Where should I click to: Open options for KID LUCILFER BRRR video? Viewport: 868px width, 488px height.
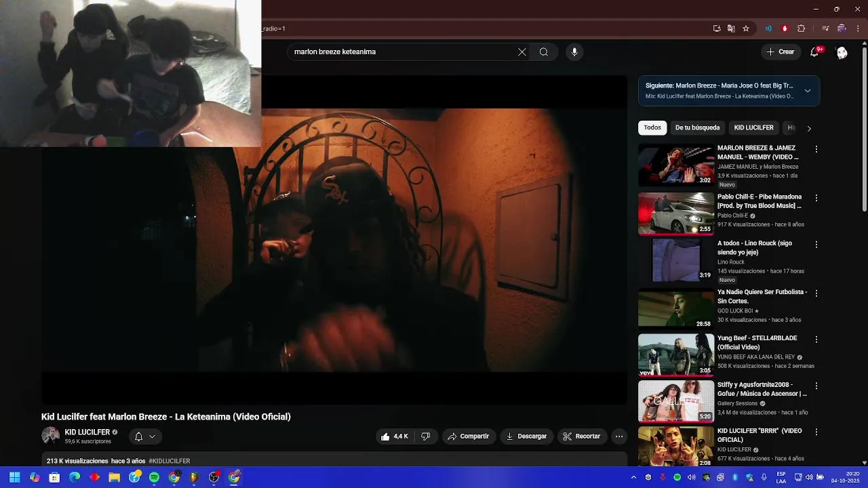(x=816, y=432)
